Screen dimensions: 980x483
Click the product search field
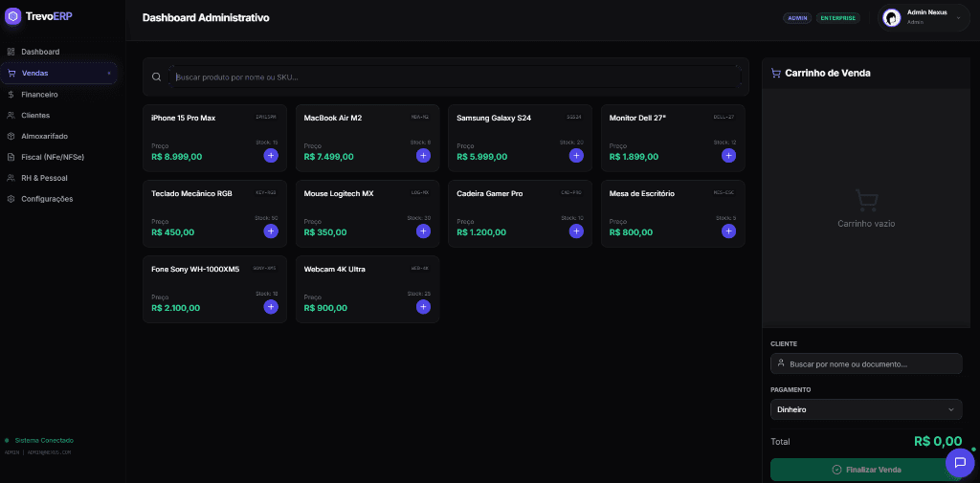[455, 77]
